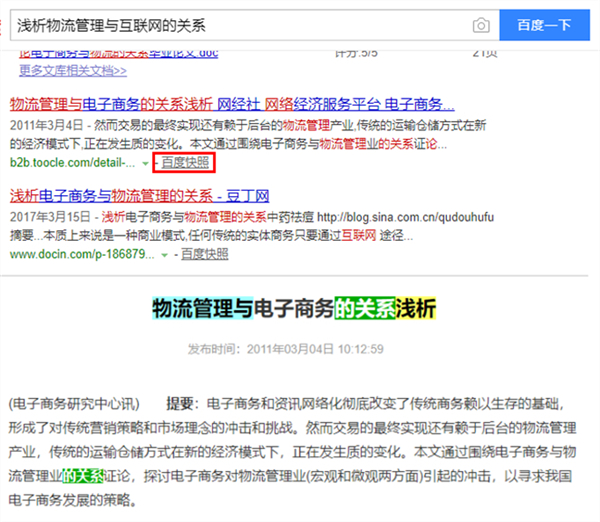Image resolution: width=600 pixels, height=522 pixels.
Task: Click green highlighted 的关系 in article body
Action: (x=83, y=476)
